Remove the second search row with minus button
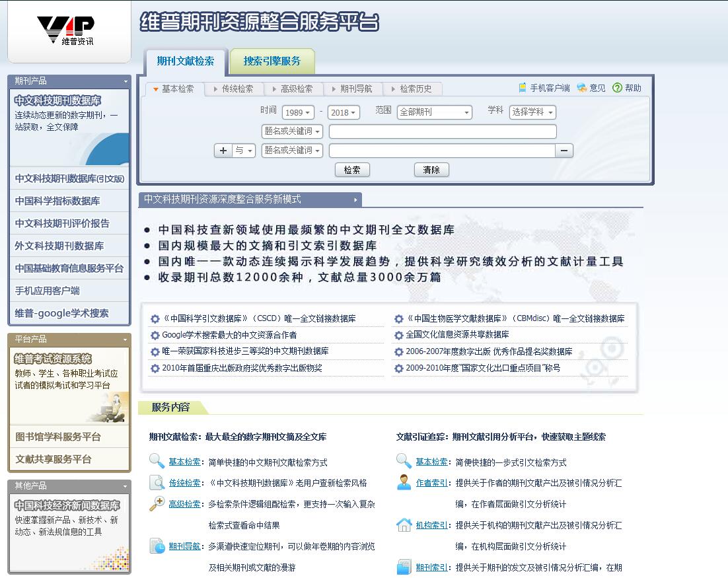The image size is (728, 578). (x=564, y=151)
